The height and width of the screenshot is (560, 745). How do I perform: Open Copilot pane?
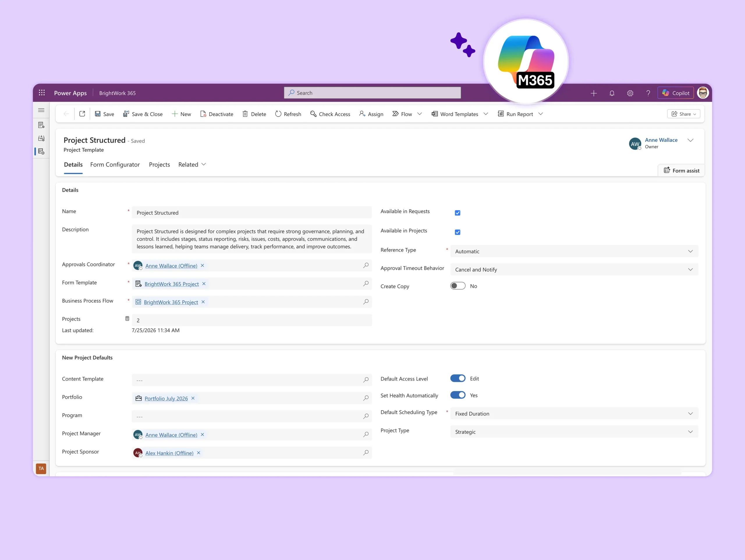(676, 93)
